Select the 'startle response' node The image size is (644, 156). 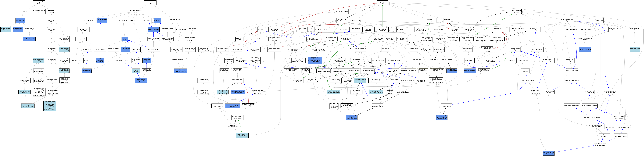point(469,60)
